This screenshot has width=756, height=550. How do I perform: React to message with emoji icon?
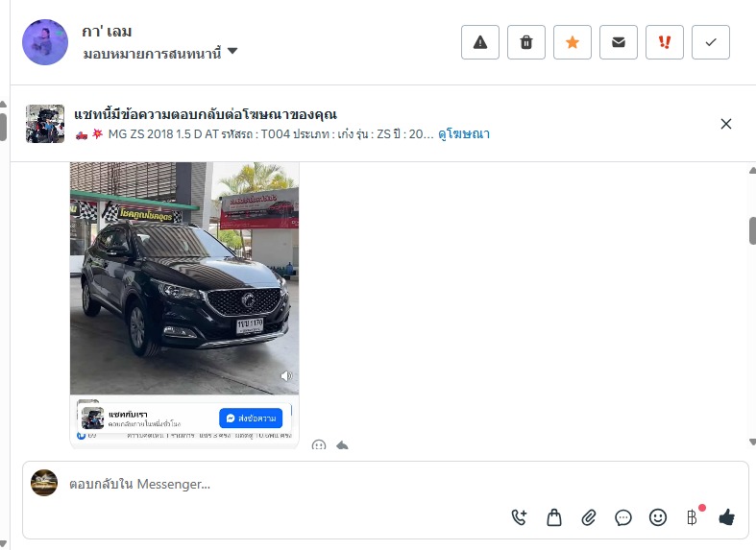319,445
